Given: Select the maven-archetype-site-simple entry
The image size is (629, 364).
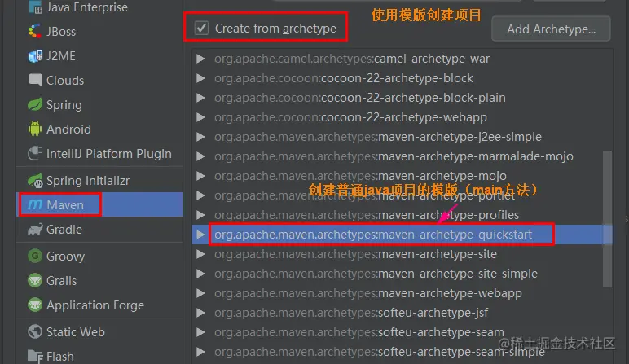Looking at the screenshot, I should coord(402,274).
